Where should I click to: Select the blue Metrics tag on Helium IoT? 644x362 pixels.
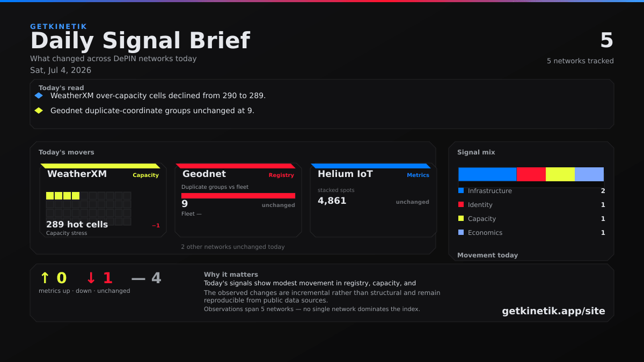418,175
